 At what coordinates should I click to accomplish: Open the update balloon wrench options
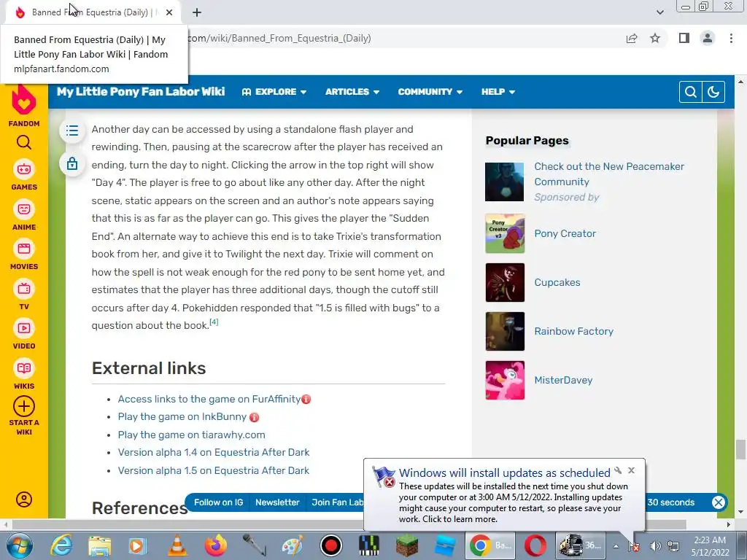point(618,470)
